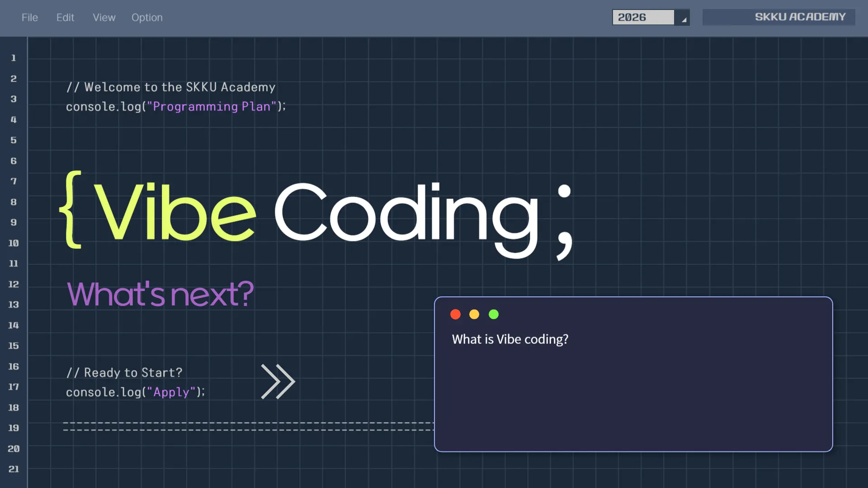Select line number 21 in gutter
The height and width of the screenshot is (488, 868).
14,469
